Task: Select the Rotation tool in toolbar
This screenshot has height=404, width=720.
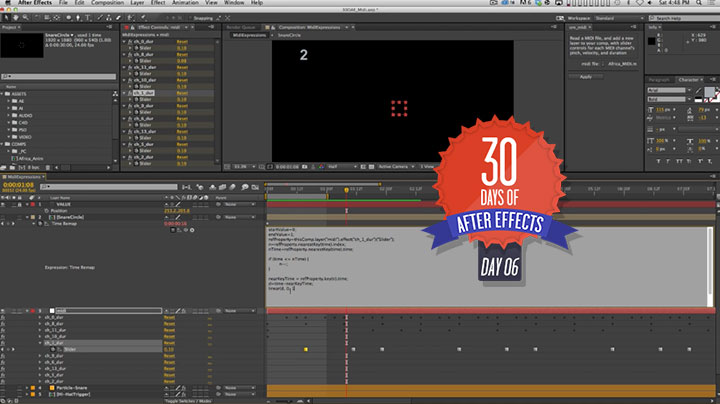Action: (x=37, y=17)
